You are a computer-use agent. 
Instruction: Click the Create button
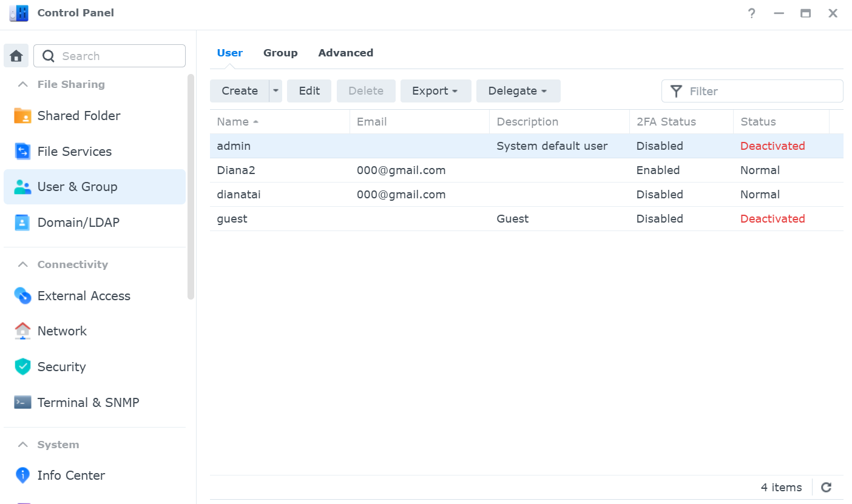[240, 91]
